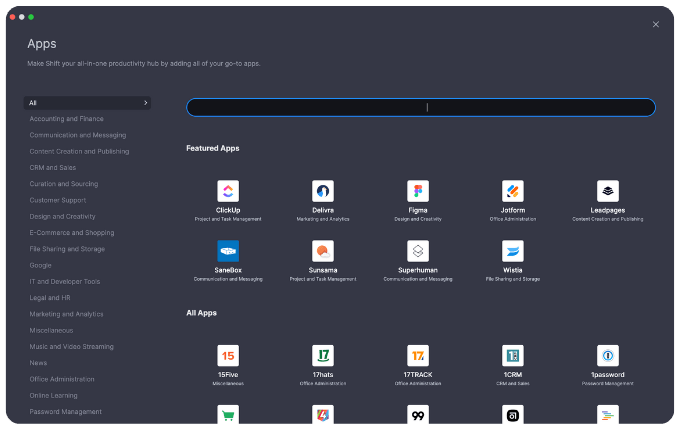Viewport: 680px width, 430px height.
Task: Choose the 17hats app icon
Action: [x=323, y=356]
